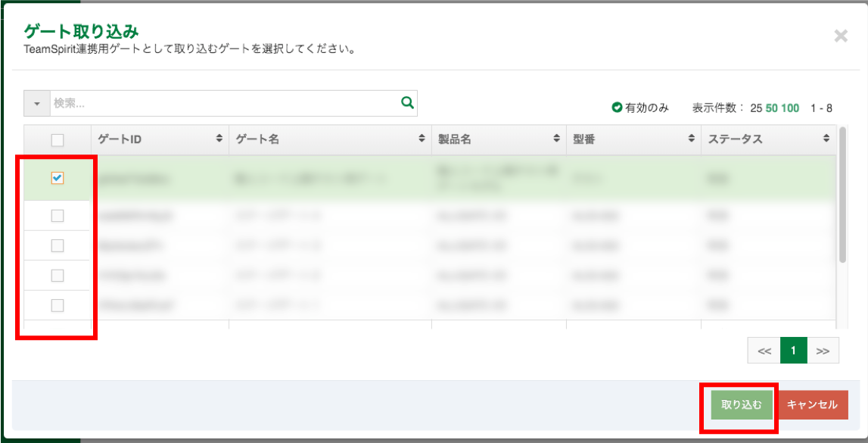868x443 pixels.
Task: Sort by ゲートID column arrows
Action: point(219,139)
